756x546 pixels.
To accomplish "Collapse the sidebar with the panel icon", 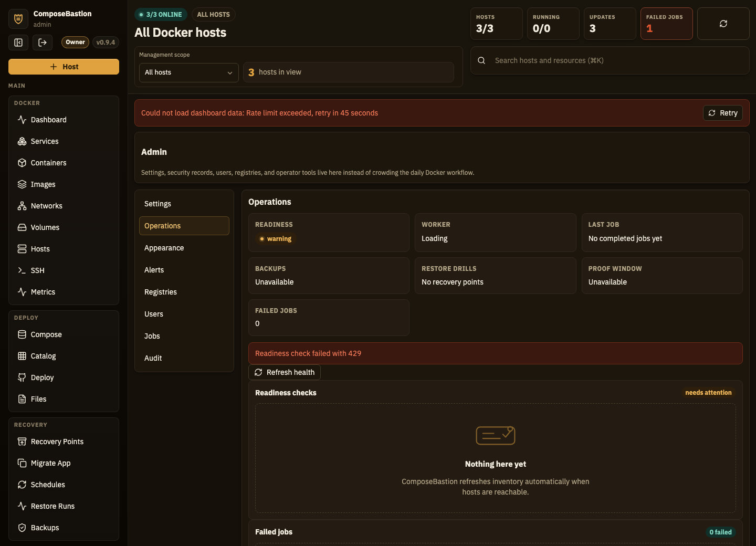I will click(x=18, y=43).
